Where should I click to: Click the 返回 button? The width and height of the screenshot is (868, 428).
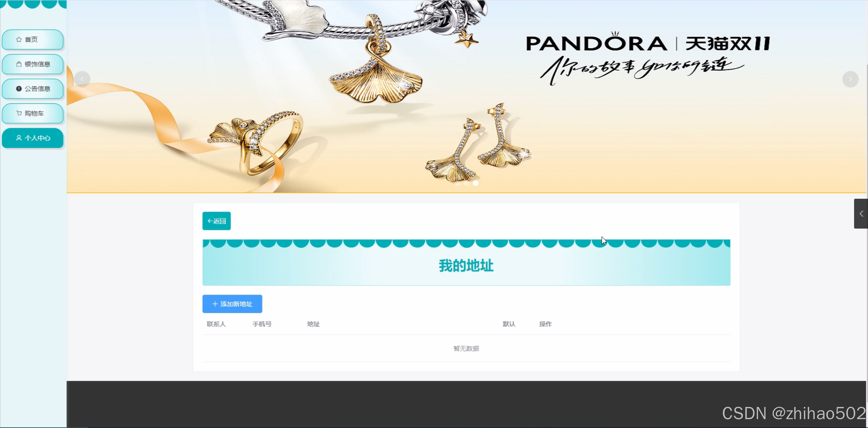pos(216,221)
